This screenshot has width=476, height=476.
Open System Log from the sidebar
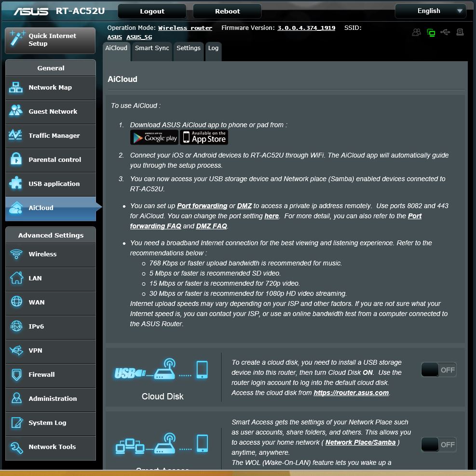(51, 423)
